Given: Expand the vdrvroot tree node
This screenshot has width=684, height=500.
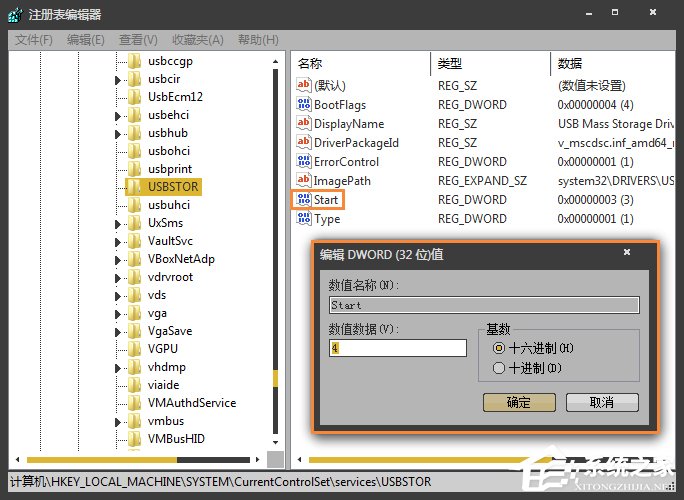Looking at the screenshot, I should pos(117,278).
